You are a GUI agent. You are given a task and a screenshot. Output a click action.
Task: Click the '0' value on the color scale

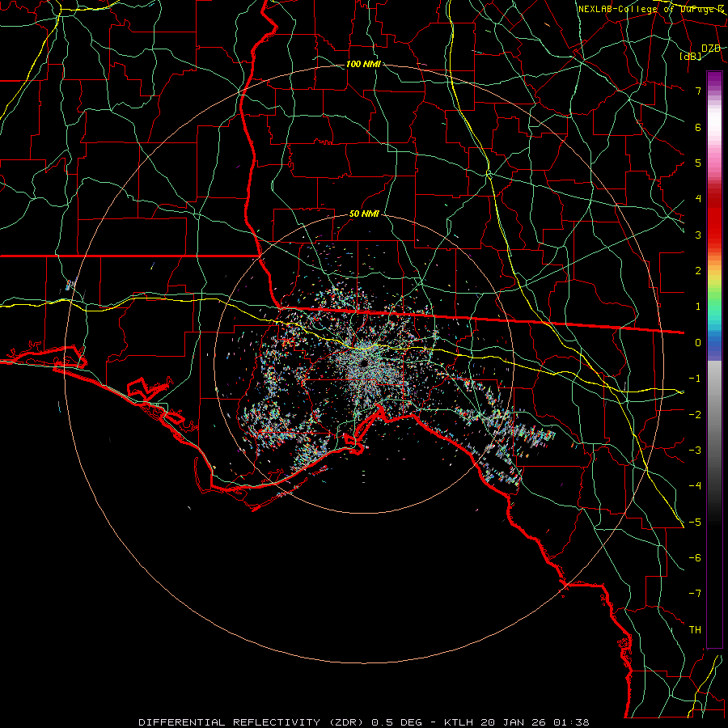pyautogui.click(x=698, y=343)
